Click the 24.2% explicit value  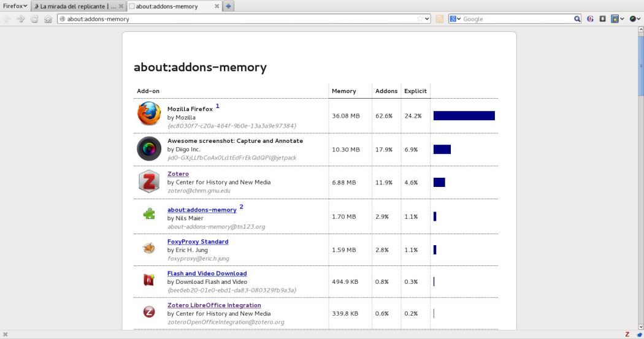(413, 116)
